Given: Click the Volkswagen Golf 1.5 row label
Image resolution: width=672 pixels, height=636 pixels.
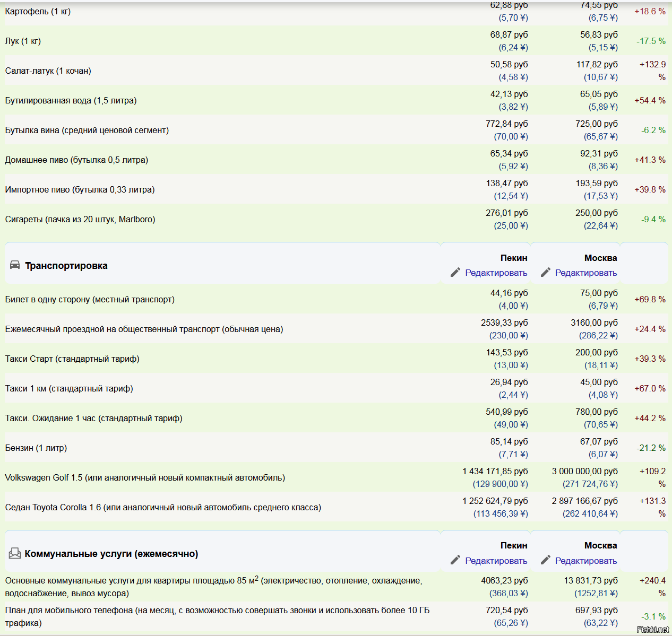Looking at the screenshot, I should coord(145,477).
